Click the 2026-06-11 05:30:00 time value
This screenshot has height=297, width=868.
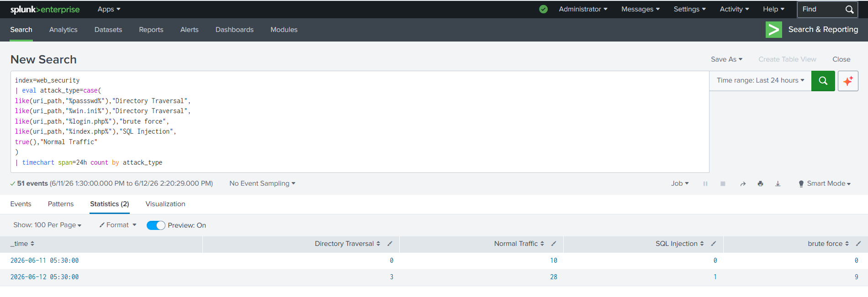click(x=44, y=261)
